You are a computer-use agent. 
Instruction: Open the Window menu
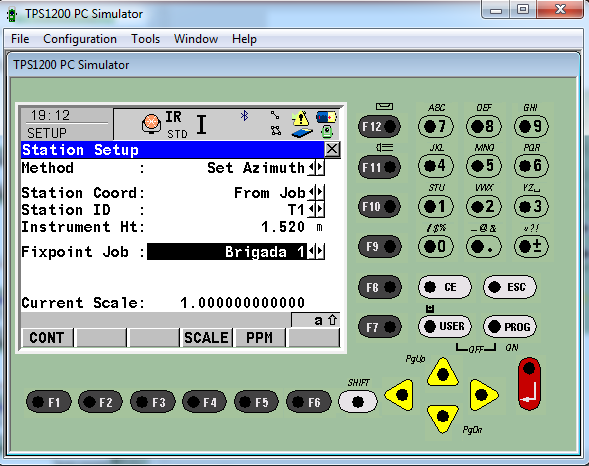pyautogui.click(x=196, y=39)
